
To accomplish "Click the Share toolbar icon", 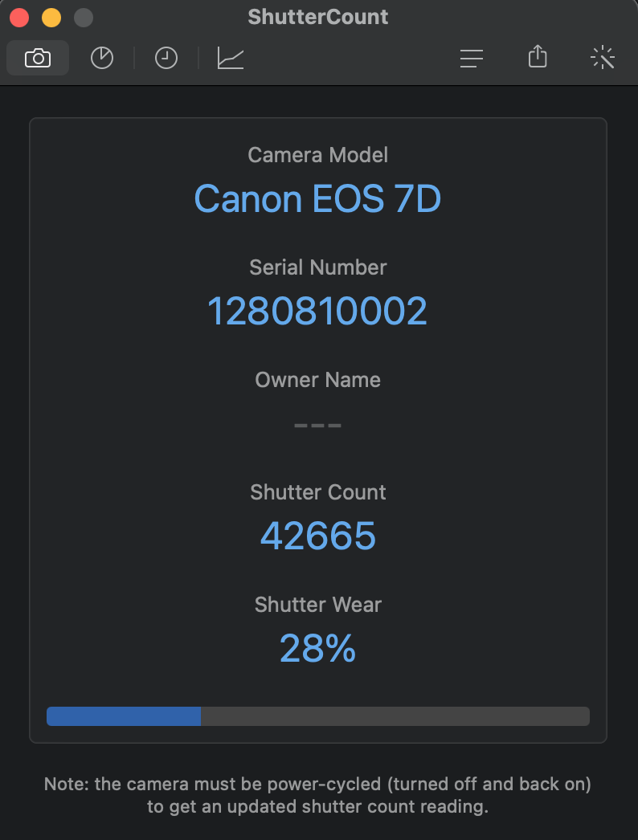I will 538,57.
